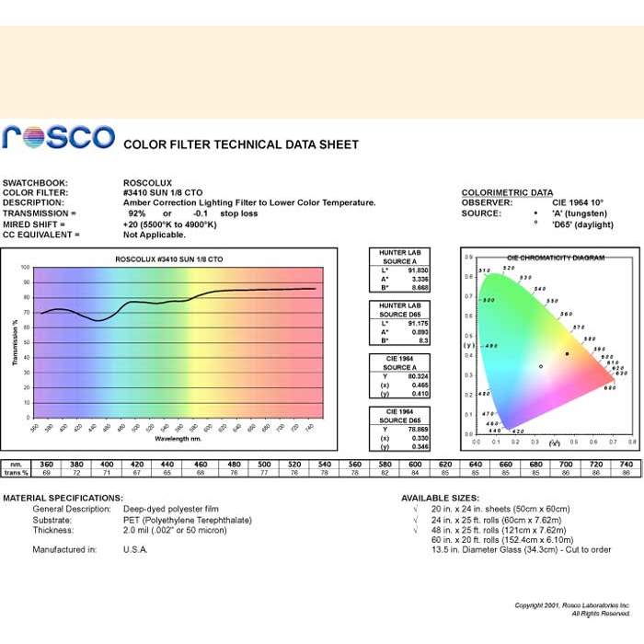Click the CIE 1964 SOURCE A box header

[x=399, y=363]
